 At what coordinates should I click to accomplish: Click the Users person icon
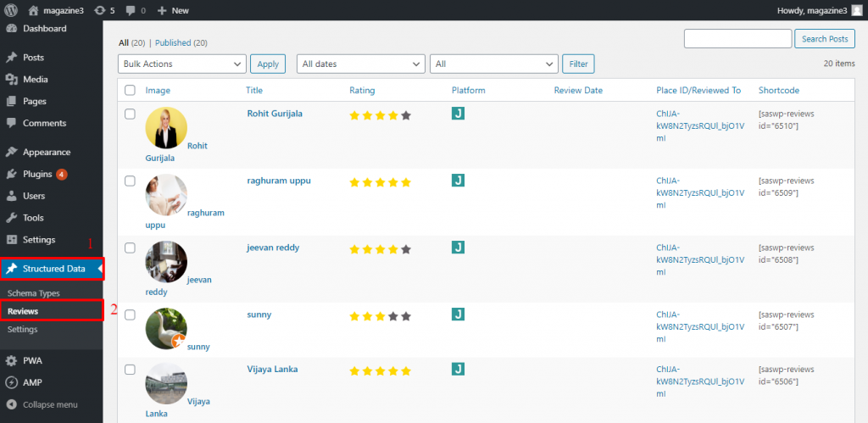coord(11,196)
